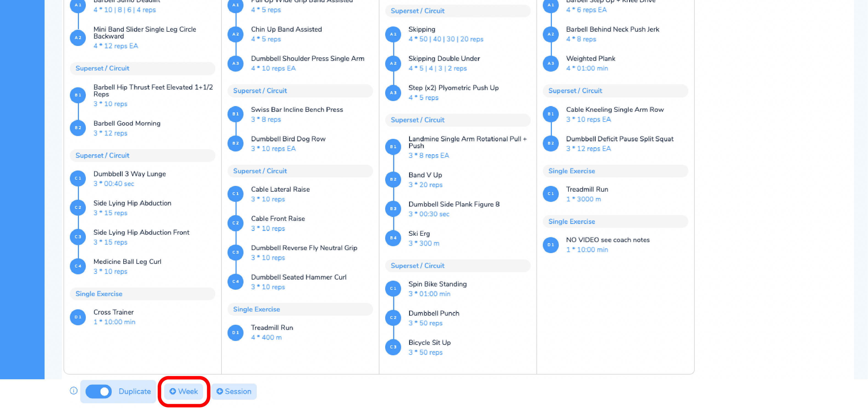The width and height of the screenshot is (868, 409).
Task: Select B2 badge for Dumbbell Bird Dog Row
Action: coord(236,143)
